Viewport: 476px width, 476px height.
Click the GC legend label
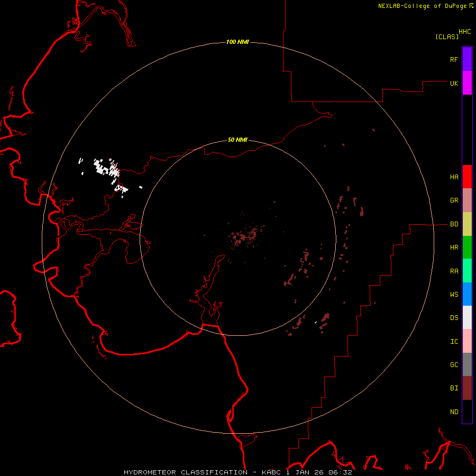454,365
